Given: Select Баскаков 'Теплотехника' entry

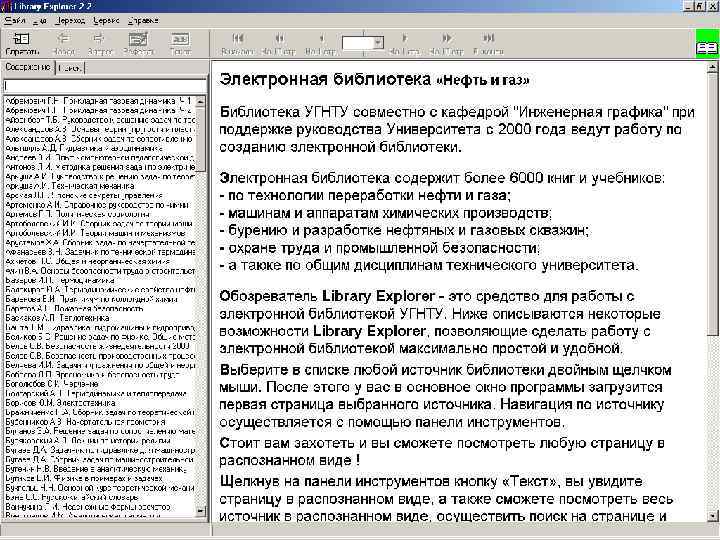Looking at the screenshot, I should (x=57, y=318).
